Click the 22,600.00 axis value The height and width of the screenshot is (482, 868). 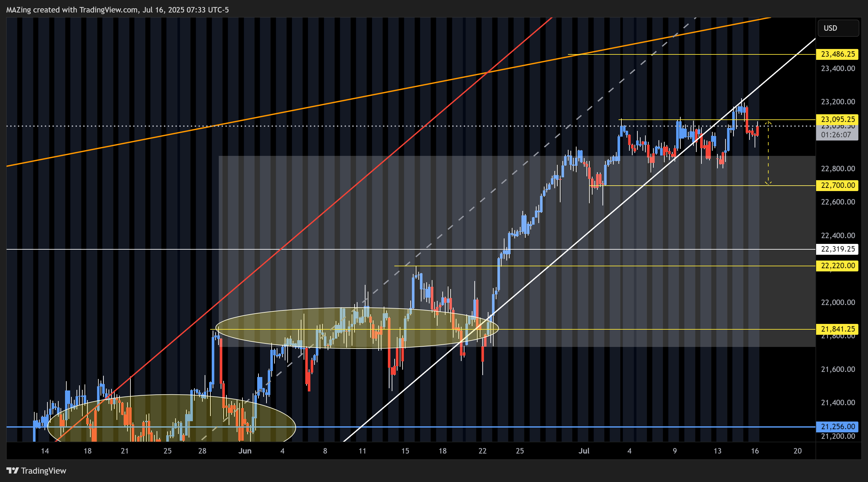click(x=838, y=202)
